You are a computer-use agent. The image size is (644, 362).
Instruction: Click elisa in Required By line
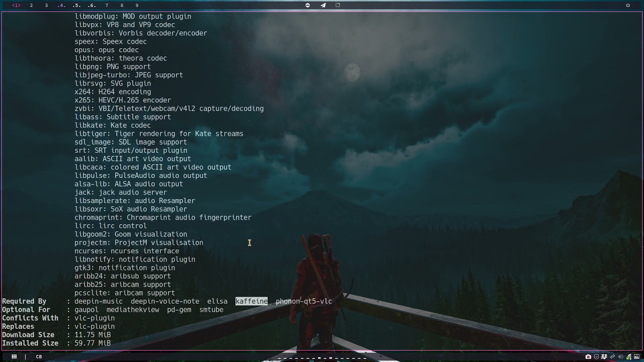pos(217,301)
